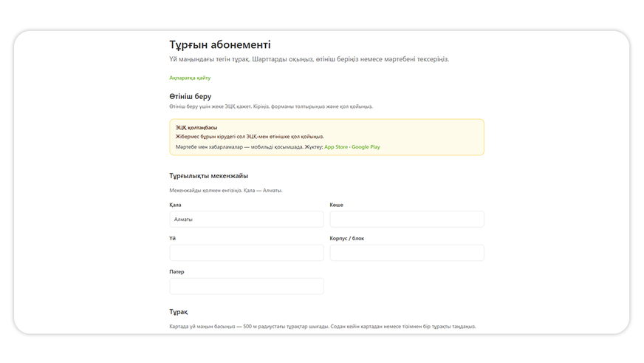644x363 pixels.
Task: Open the App Store link
Action: pyautogui.click(x=336, y=147)
